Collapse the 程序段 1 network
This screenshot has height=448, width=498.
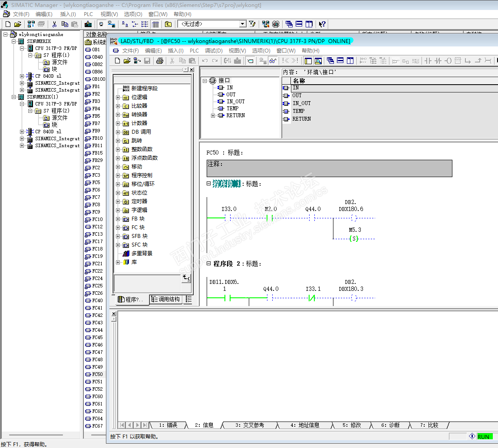tap(209, 184)
